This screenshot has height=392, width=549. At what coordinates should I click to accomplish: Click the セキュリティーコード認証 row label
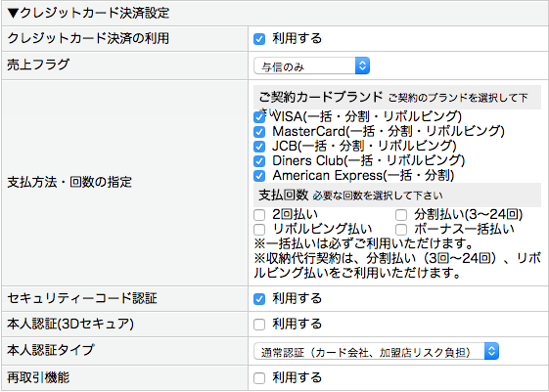click(82, 298)
